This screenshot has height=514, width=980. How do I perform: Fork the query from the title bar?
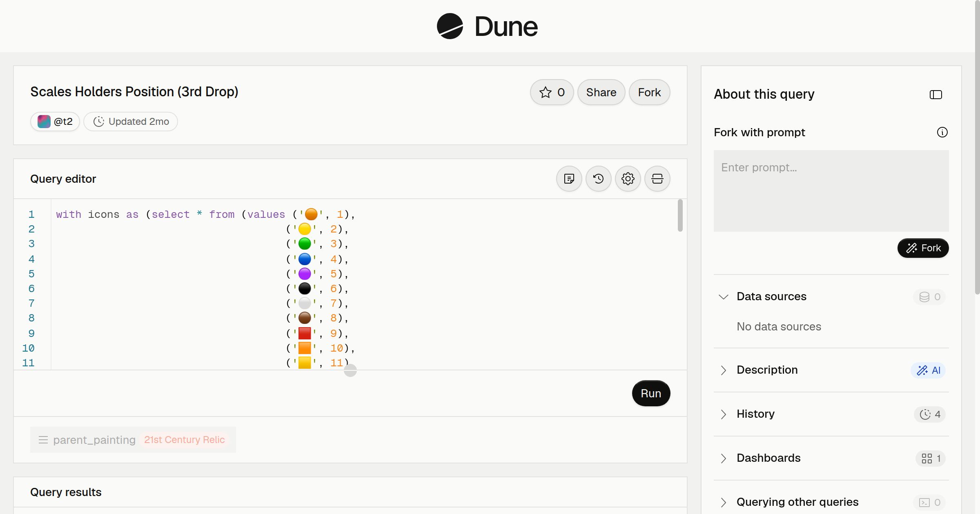point(649,92)
